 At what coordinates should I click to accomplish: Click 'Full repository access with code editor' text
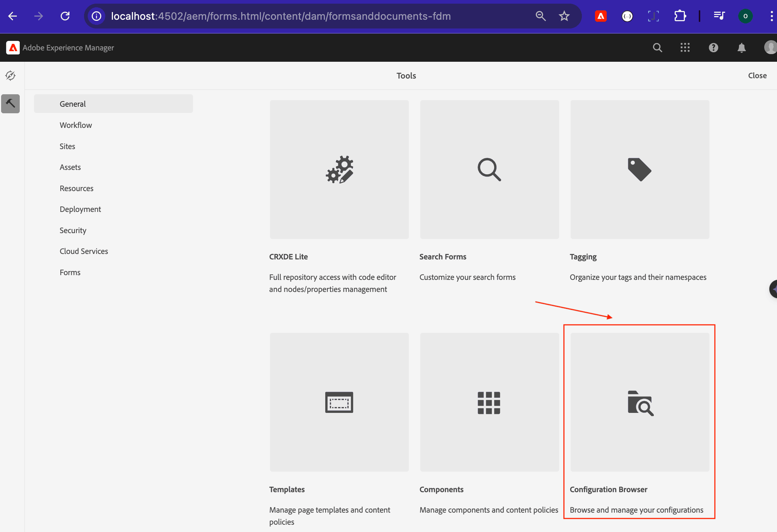click(x=333, y=277)
